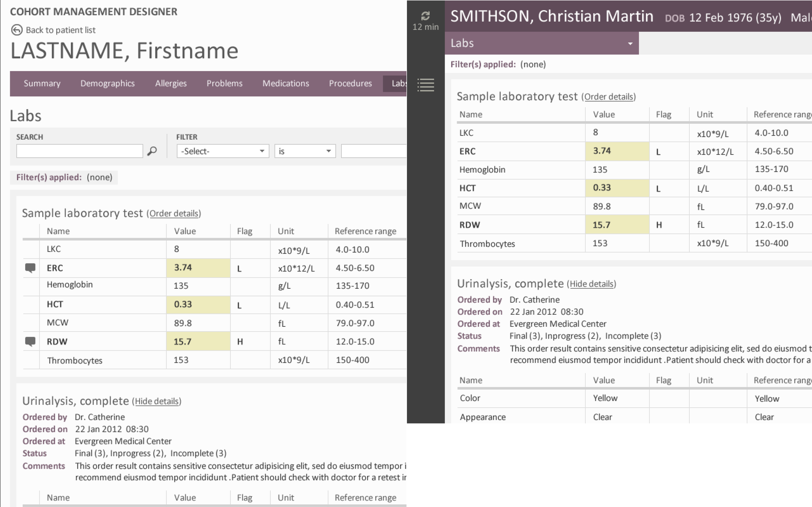Click the Flag column header in left table
The image size is (812, 507).
245,231
